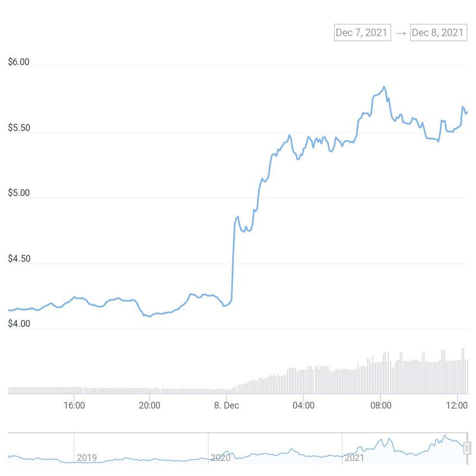The image size is (476, 476).
Task: Click the 16:00 axis label
Action: pyautogui.click(x=74, y=405)
